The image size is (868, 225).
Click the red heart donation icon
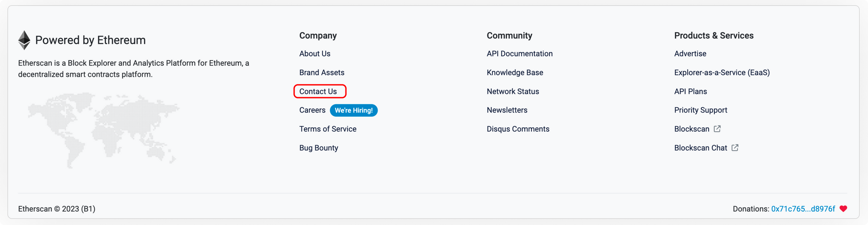pyautogui.click(x=843, y=209)
